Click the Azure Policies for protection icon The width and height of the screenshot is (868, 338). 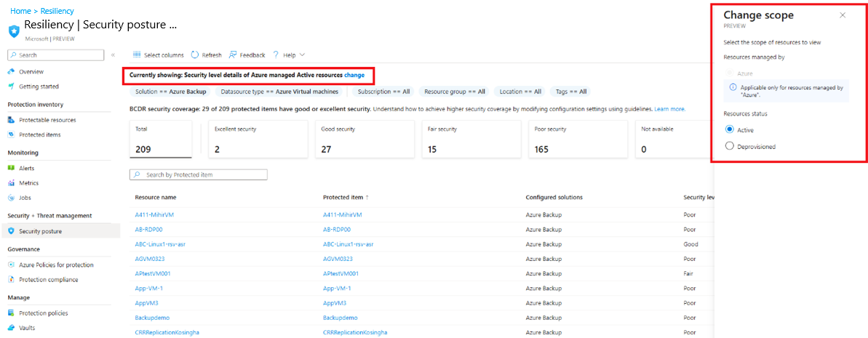pos(11,265)
